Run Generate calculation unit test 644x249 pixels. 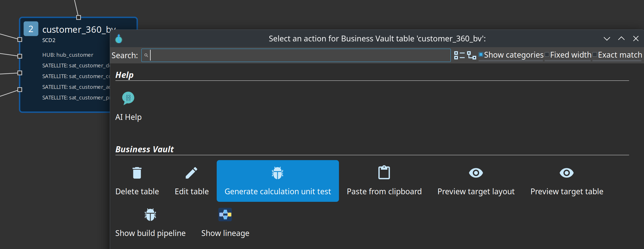[x=278, y=181]
